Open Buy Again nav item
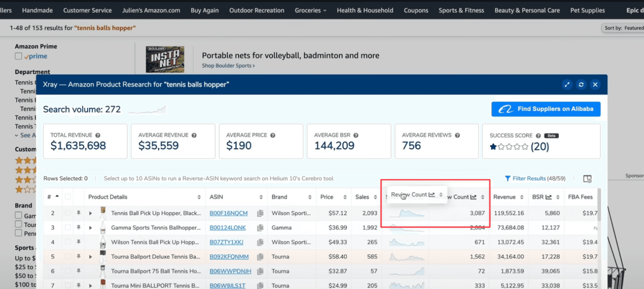This screenshot has width=644, height=289. coord(205,10)
